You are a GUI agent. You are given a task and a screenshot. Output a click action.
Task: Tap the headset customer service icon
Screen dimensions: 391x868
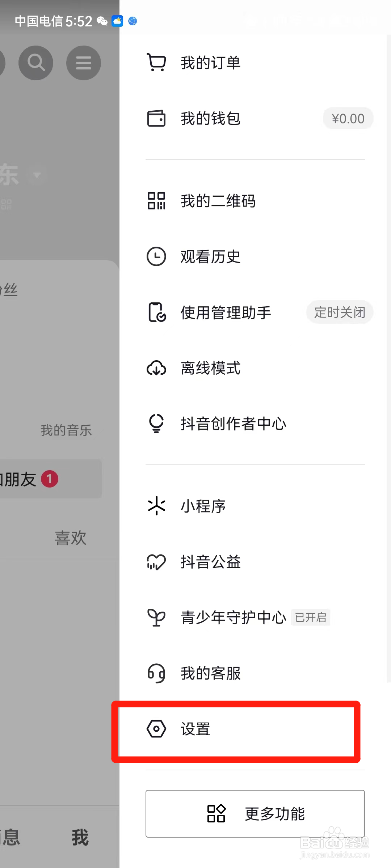[x=156, y=673]
